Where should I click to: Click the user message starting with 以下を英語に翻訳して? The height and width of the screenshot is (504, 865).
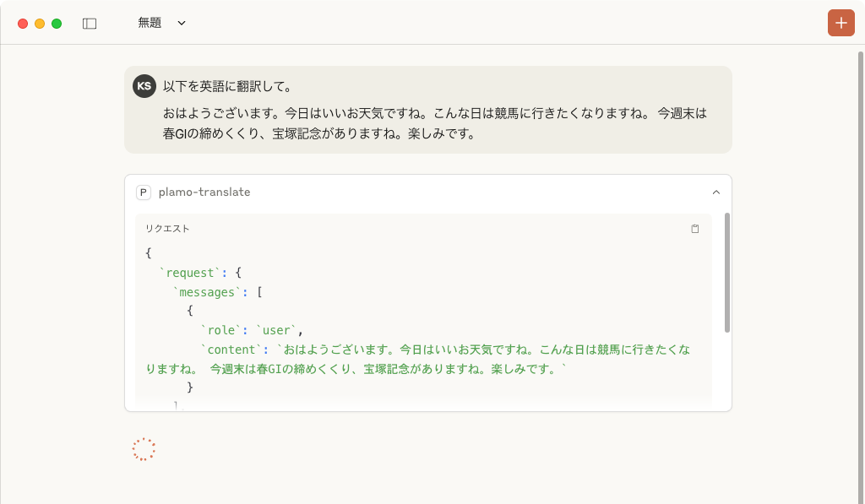point(227,86)
